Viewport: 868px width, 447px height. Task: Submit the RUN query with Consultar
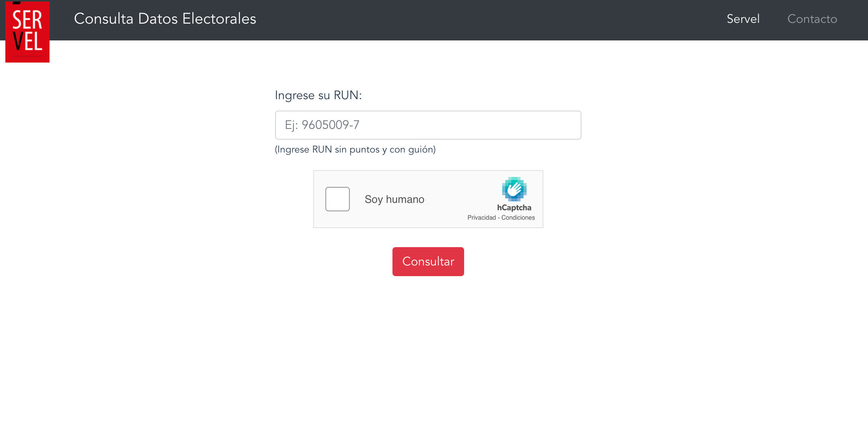[428, 262]
